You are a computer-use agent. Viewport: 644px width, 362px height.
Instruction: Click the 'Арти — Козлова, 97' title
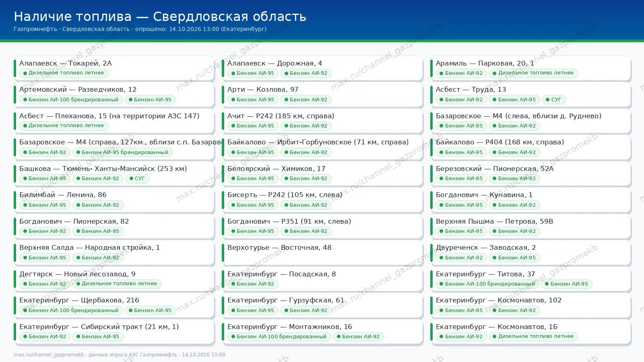click(263, 89)
